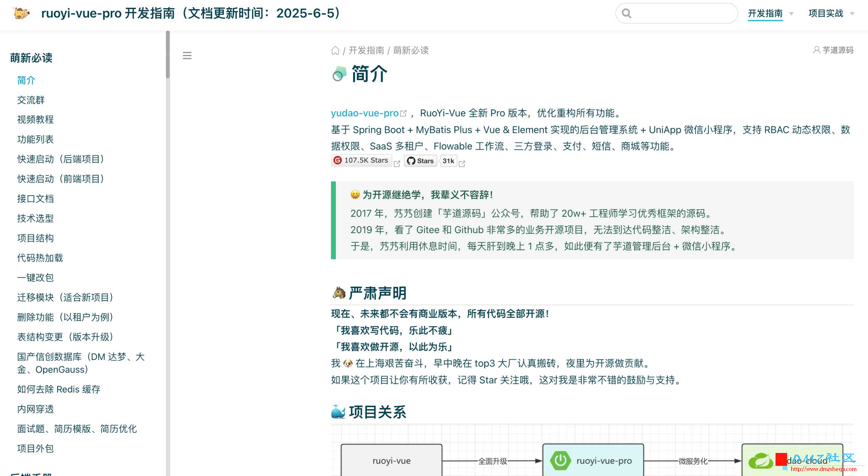Expand the 项目实战 dropdown arrow
Image resolution: width=868 pixels, height=476 pixels.
click(852, 14)
